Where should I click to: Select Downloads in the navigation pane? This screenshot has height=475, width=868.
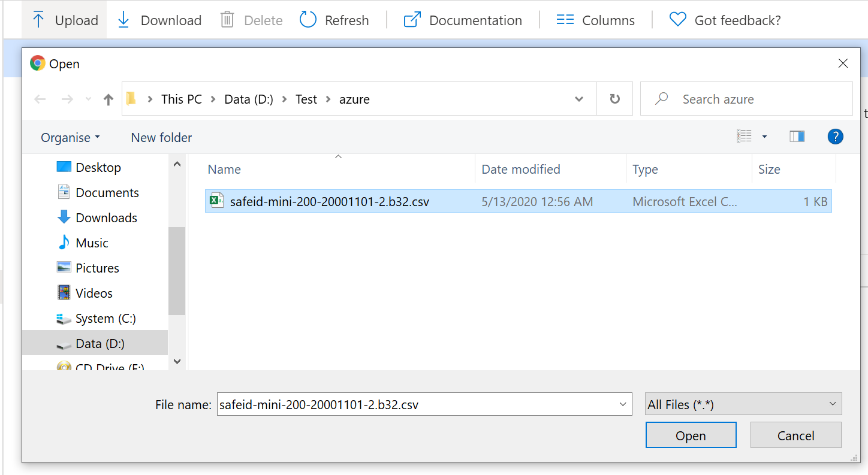106,218
